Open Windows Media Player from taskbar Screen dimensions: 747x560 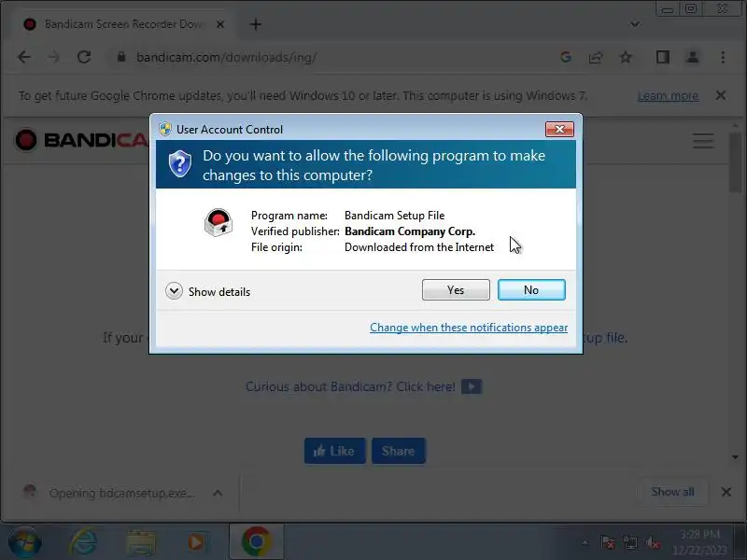pos(196,542)
